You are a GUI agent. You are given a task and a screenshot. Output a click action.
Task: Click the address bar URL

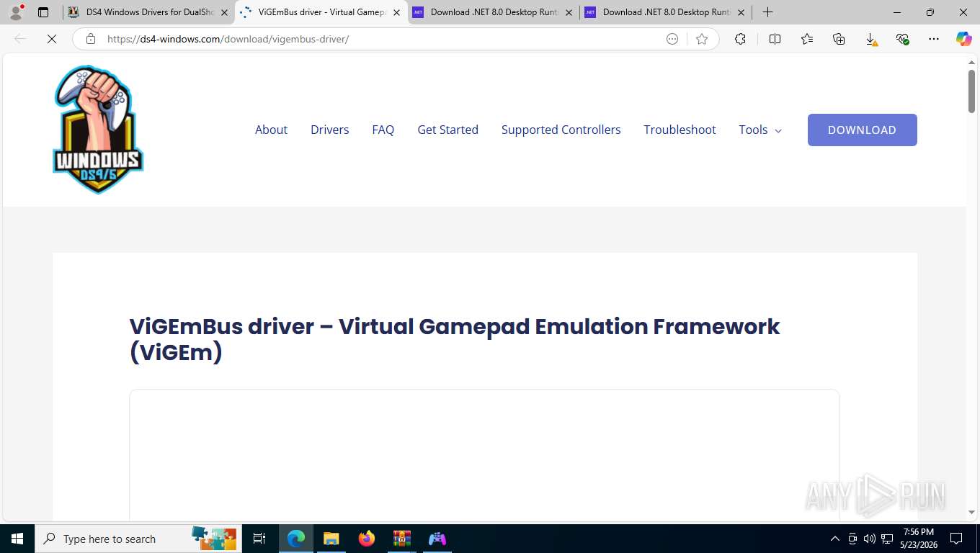(x=228, y=39)
